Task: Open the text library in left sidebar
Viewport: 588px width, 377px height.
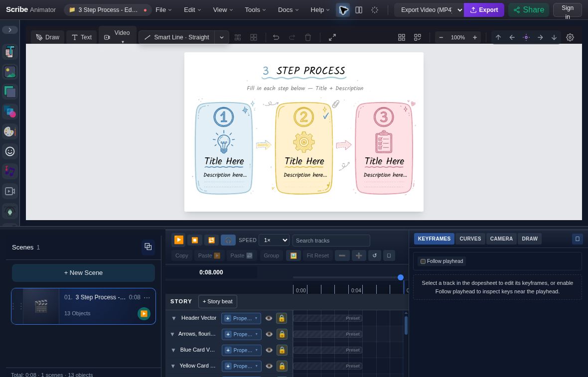Action: 10,52
